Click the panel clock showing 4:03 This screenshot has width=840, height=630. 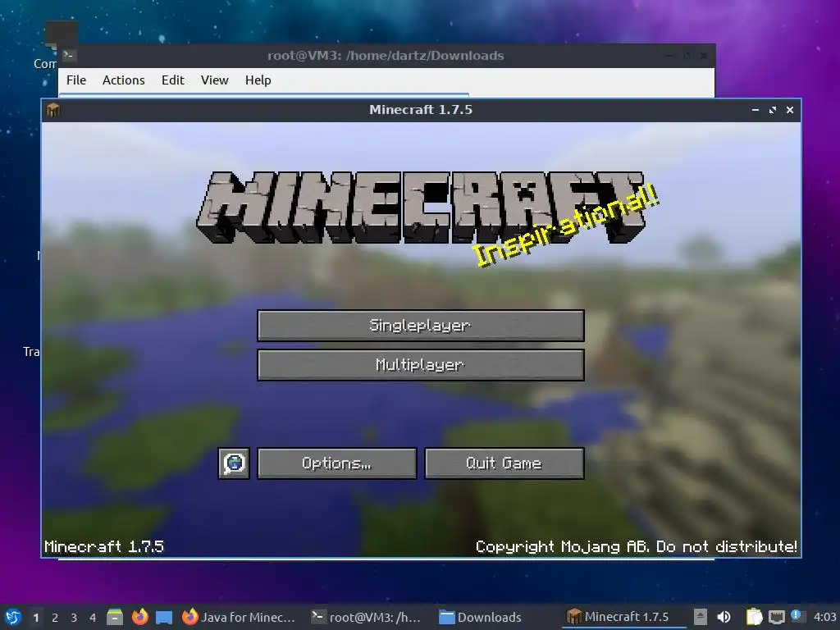pyautogui.click(x=825, y=617)
